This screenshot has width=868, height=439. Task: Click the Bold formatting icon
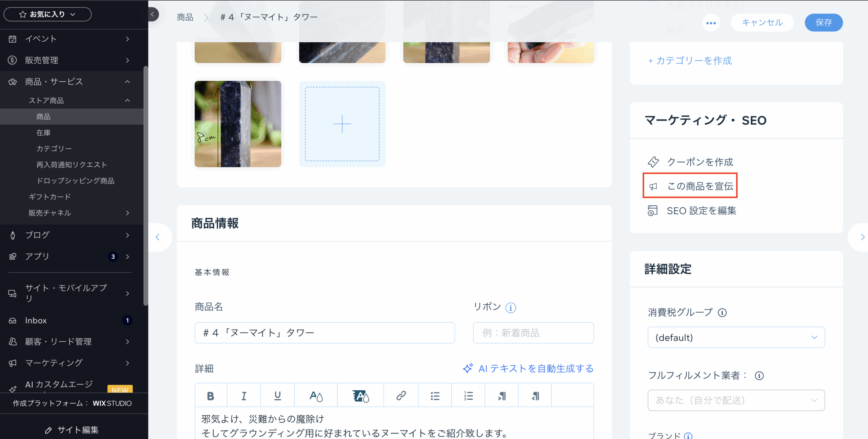[210, 396]
